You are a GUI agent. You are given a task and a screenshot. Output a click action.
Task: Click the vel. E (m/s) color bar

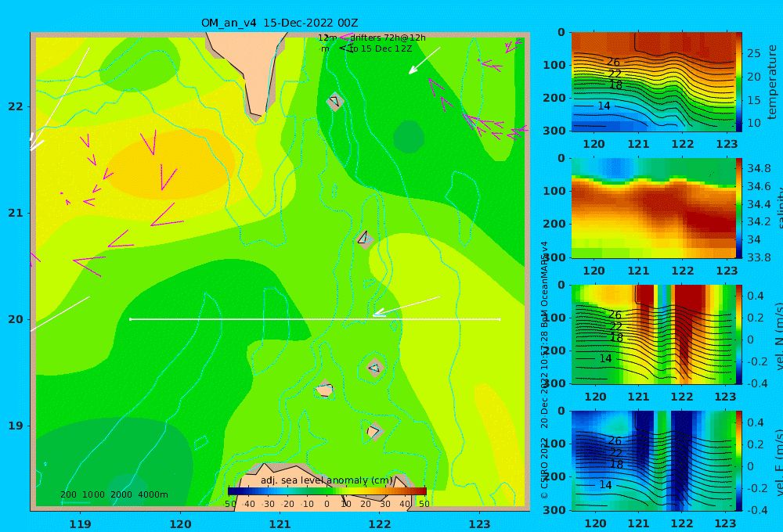pos(739,461)
